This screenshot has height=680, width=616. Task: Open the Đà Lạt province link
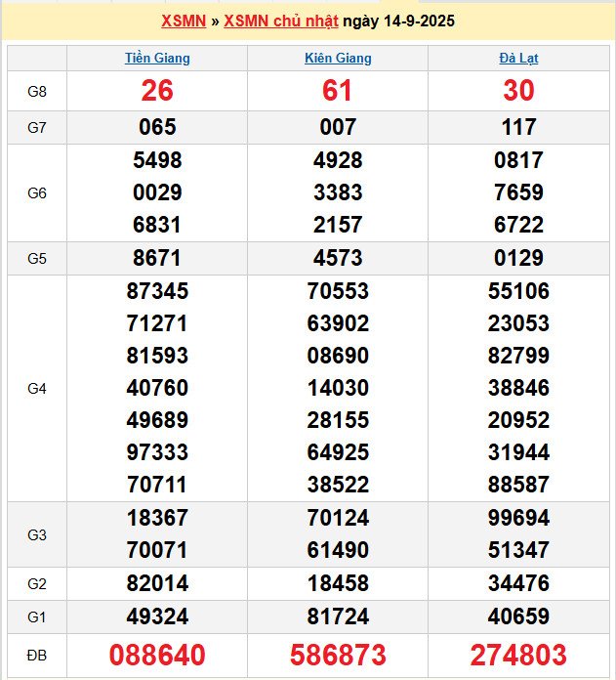[518, 58]
